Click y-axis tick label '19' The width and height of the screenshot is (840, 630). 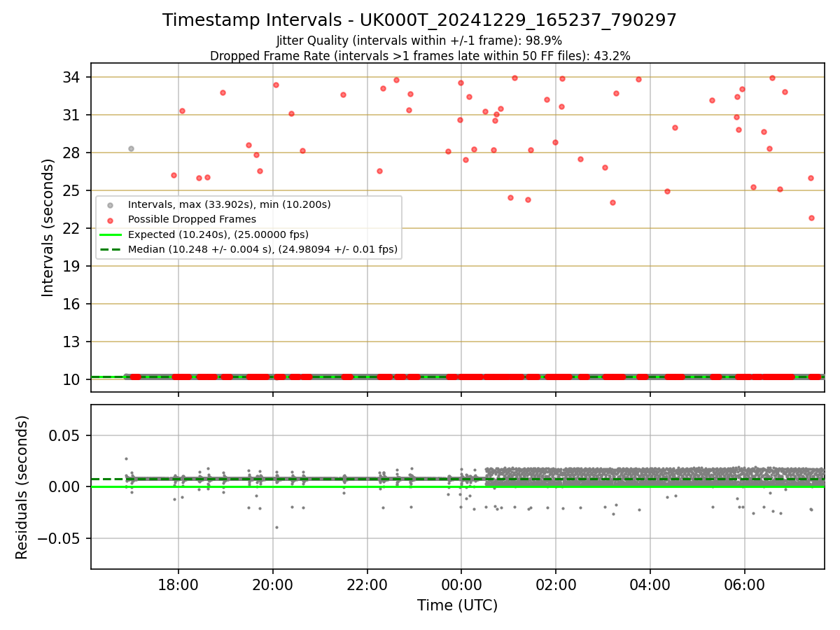tap(73, 266)
